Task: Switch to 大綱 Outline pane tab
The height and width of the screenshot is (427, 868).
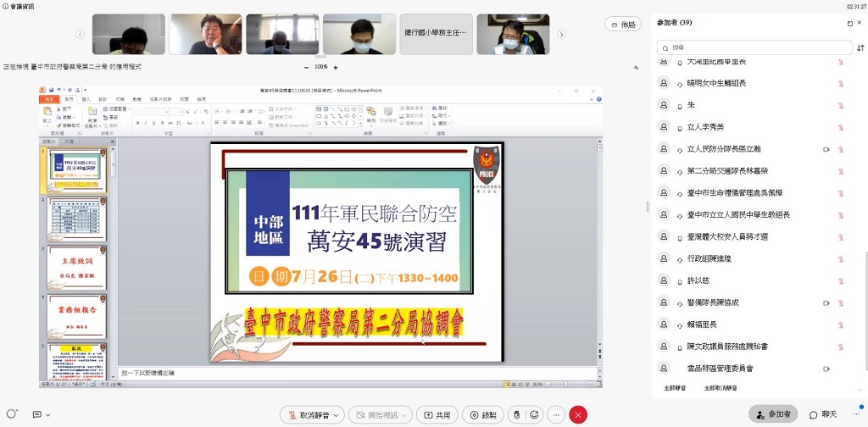Action: coord(70,142)
